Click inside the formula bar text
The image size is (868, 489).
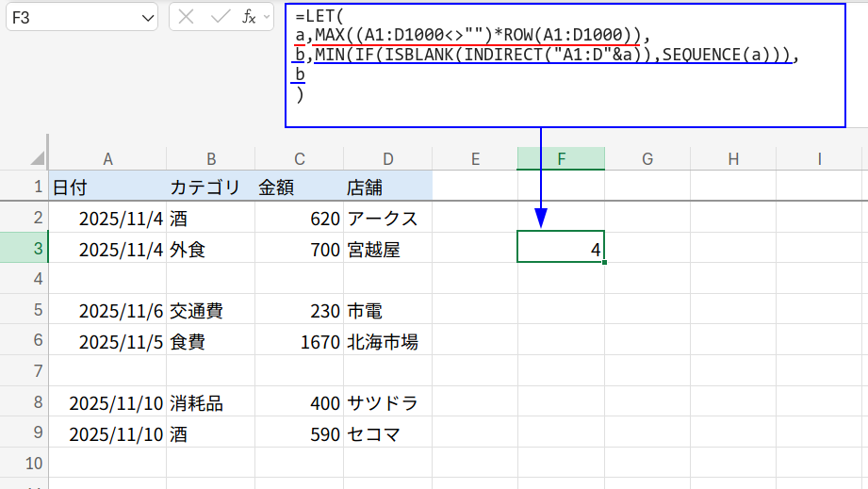[x=565, y=65]
